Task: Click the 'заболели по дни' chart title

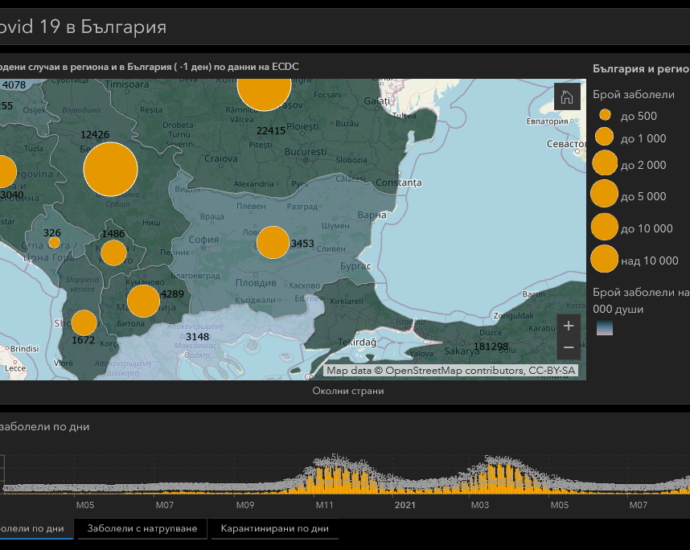Action: click(44, 426)
